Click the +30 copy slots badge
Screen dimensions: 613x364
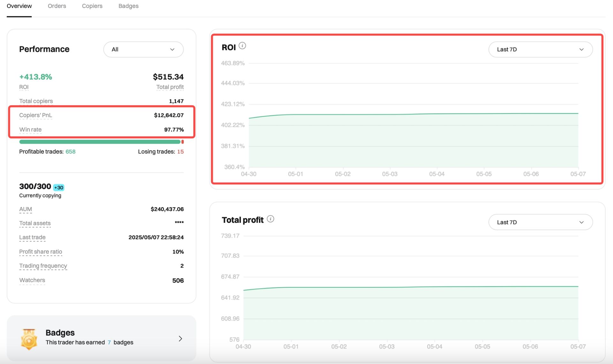59,187
